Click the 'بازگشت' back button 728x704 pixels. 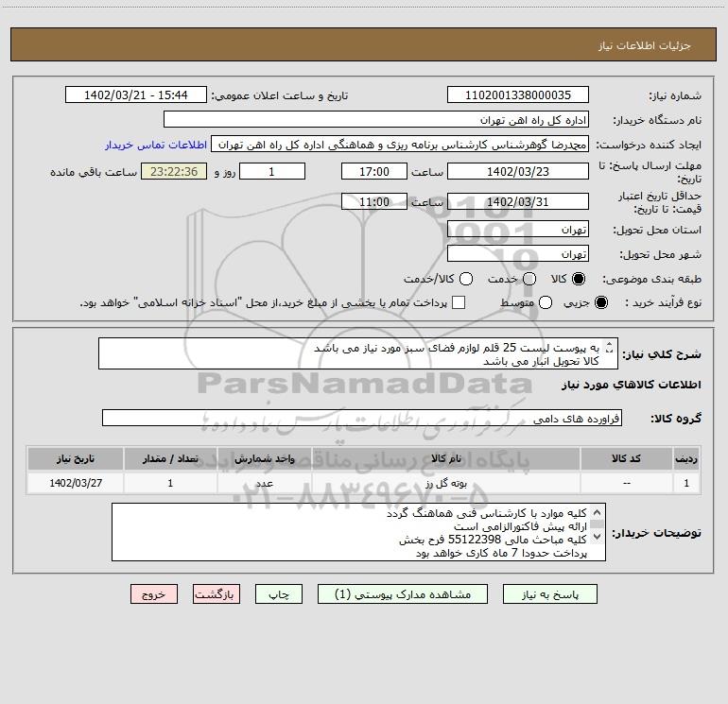(217, 594)
